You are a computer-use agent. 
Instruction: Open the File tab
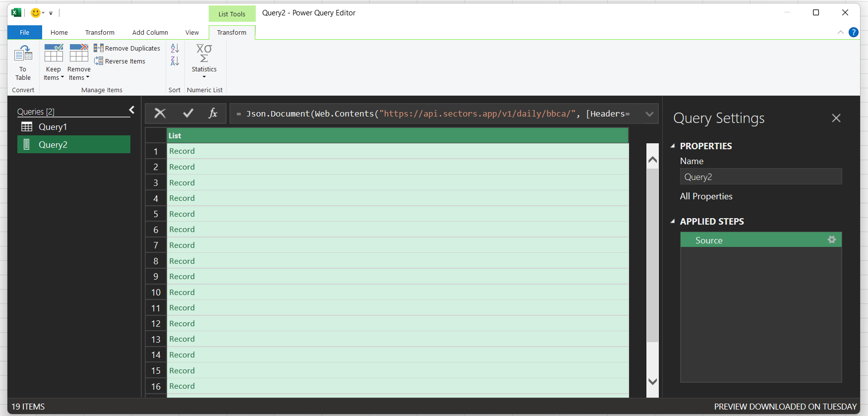pyautogui.click(x=25, y=32)
